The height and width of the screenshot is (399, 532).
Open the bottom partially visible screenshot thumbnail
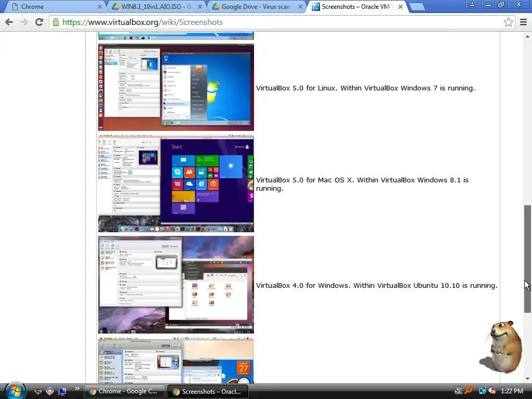click(176, 361)
